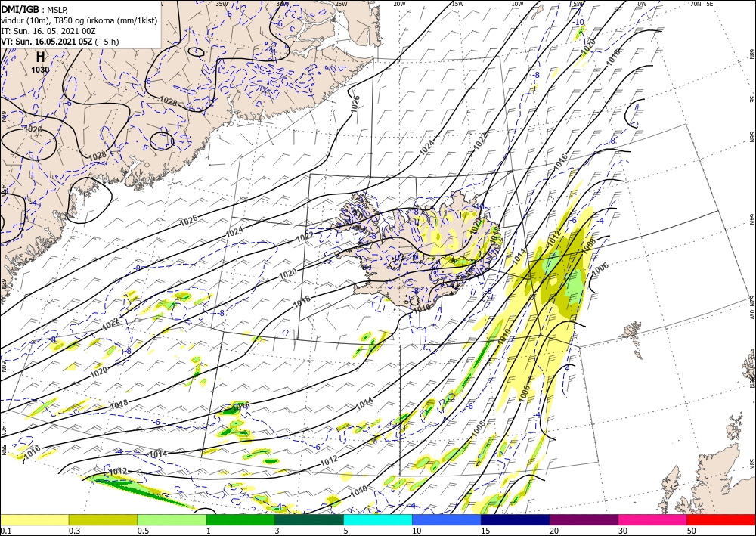756x536 pixels.
Task: Click the 'IT: Sun. 16. 05. 2021 00Z' line
Action: pos(48,31)
